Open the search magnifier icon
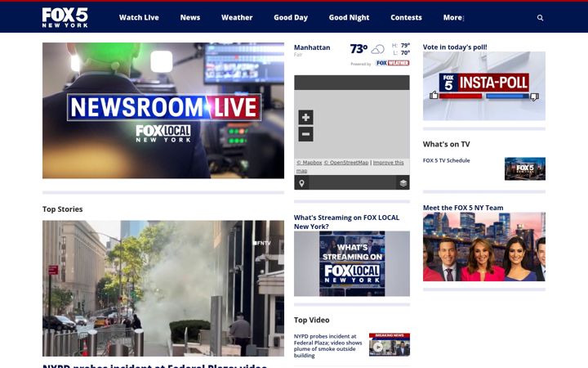Screen dimensions: 588x368 click(540, 18)
